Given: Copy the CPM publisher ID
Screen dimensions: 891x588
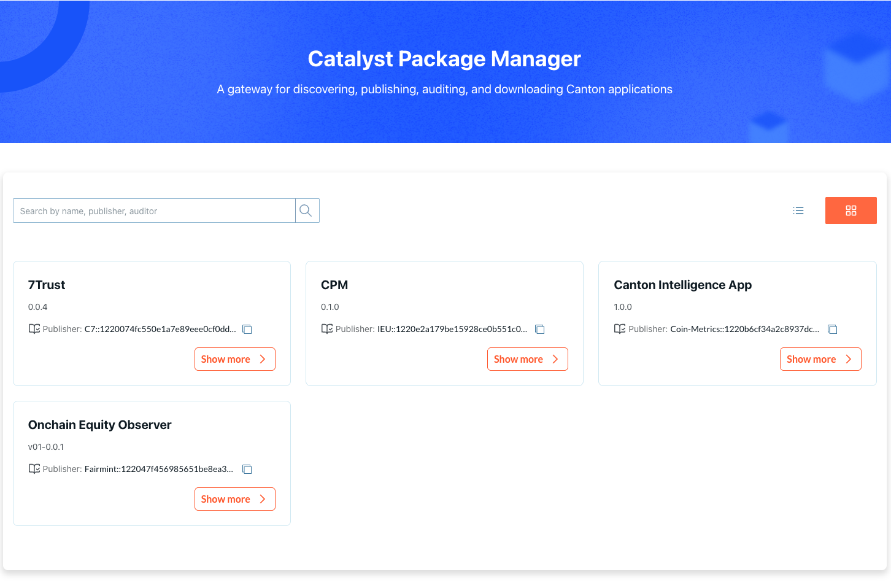Looking at the screenshot, I should [x=540, y=330].
